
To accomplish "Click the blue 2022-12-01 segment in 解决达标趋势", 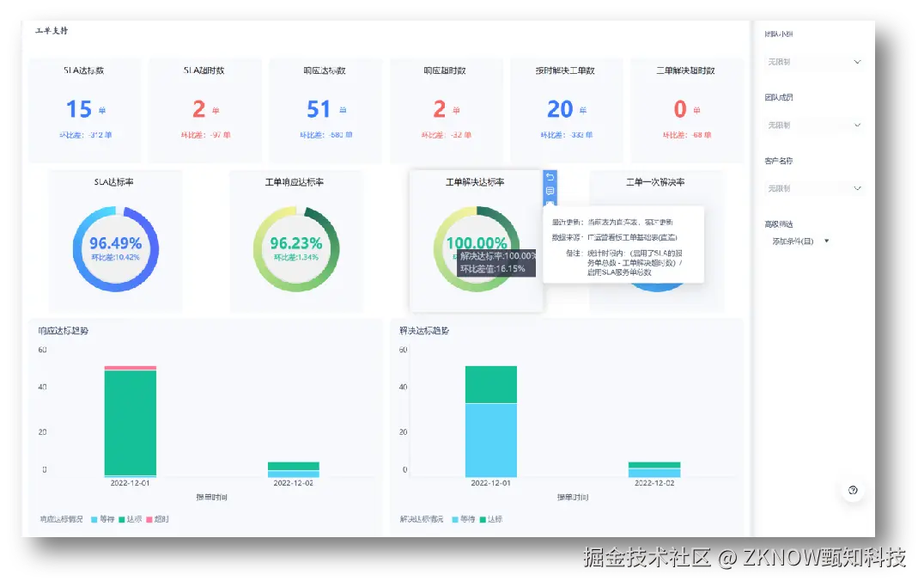I will pos(491,440).
